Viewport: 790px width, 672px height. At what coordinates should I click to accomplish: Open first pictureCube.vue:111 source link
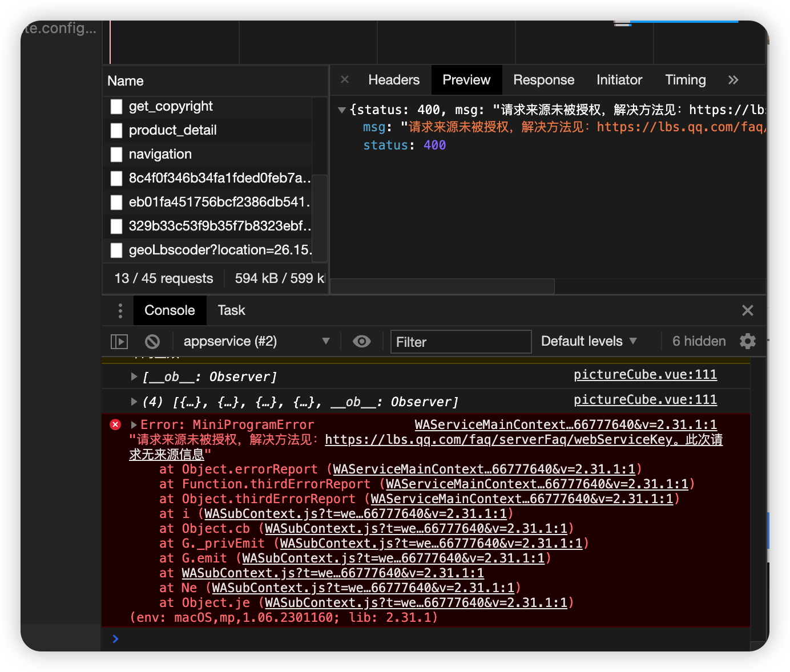point(645,375)
